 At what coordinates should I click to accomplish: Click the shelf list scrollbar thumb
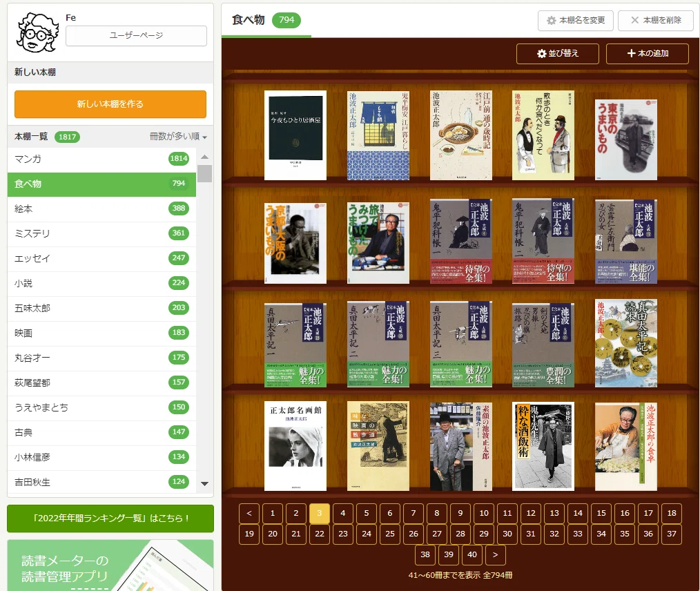tap(204, 173)
